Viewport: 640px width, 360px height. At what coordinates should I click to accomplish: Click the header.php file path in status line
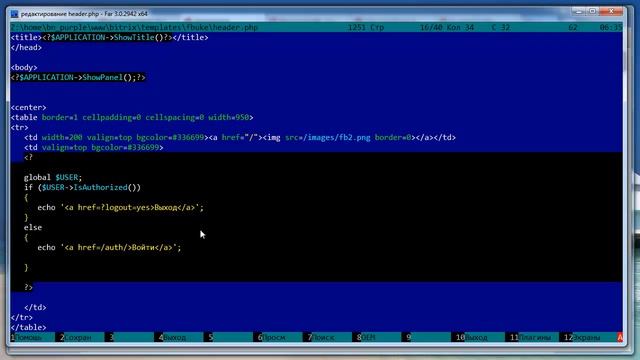[134, 27]
